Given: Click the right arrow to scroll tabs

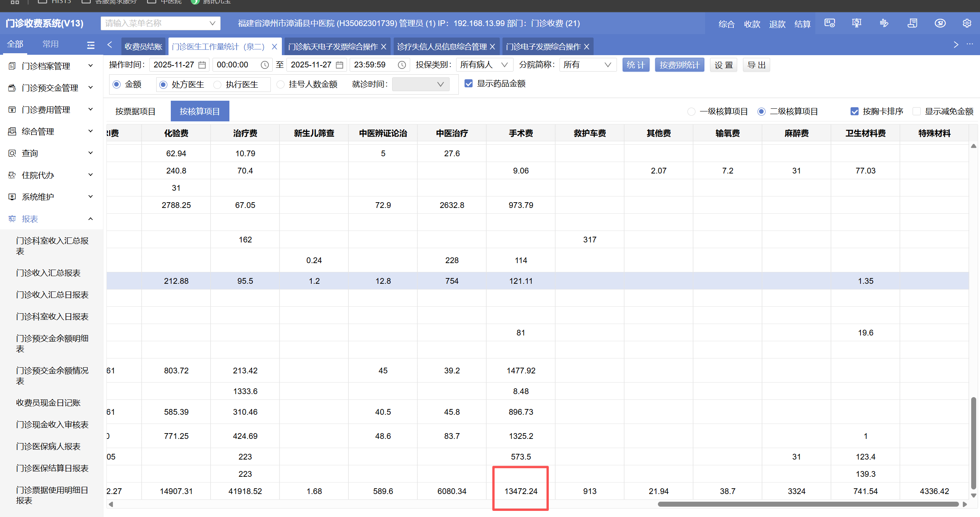Looking at the screenshot, I should [956, 45].
